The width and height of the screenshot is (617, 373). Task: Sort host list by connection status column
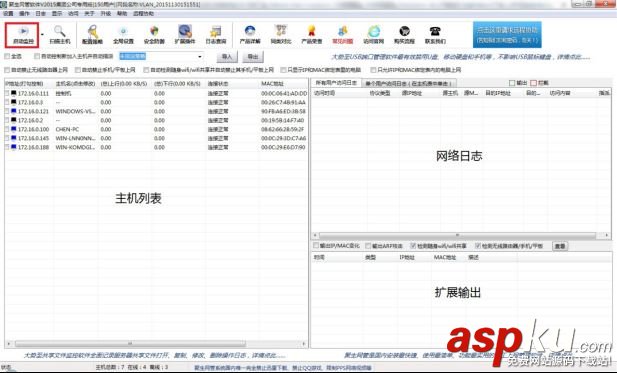218,84
